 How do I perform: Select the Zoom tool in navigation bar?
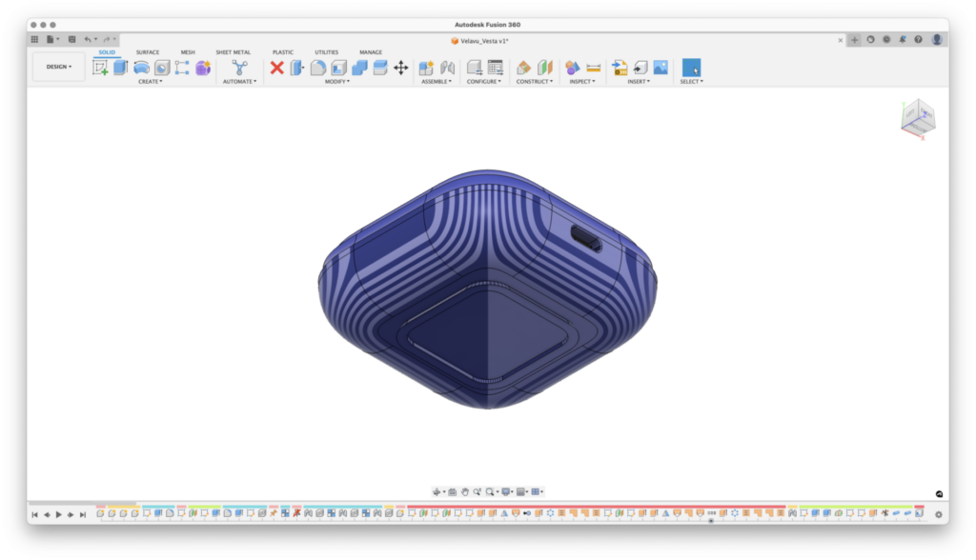478,490
